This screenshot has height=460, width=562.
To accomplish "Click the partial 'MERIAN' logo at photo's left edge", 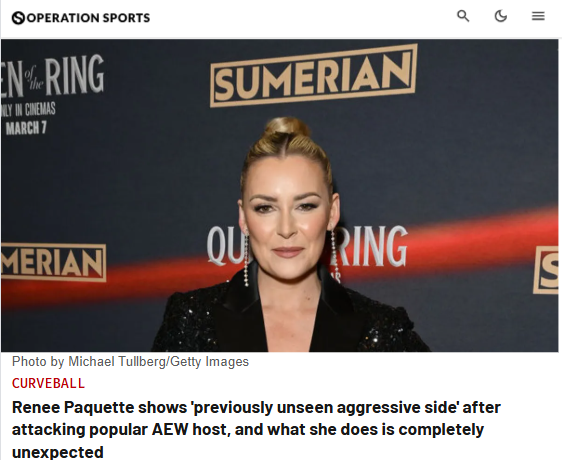I will 54,262.
